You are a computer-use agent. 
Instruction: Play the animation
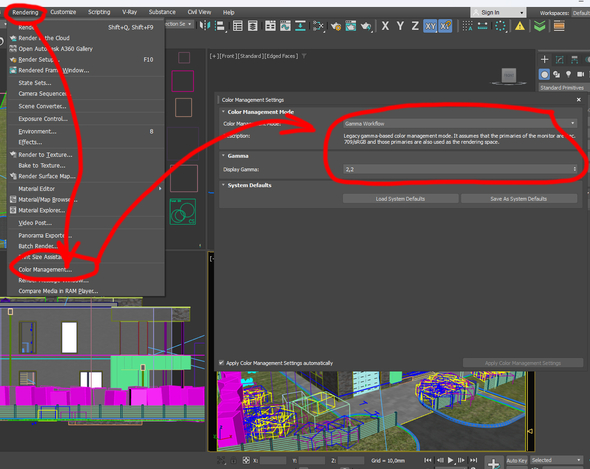[450, 460]
